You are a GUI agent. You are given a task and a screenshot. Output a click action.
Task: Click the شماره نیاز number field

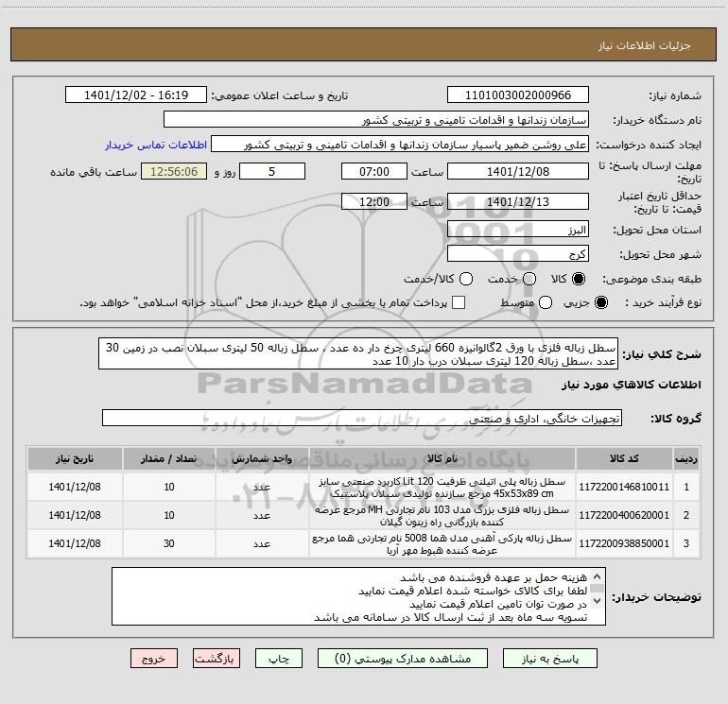pyautogui.click(x=518, y=95)
